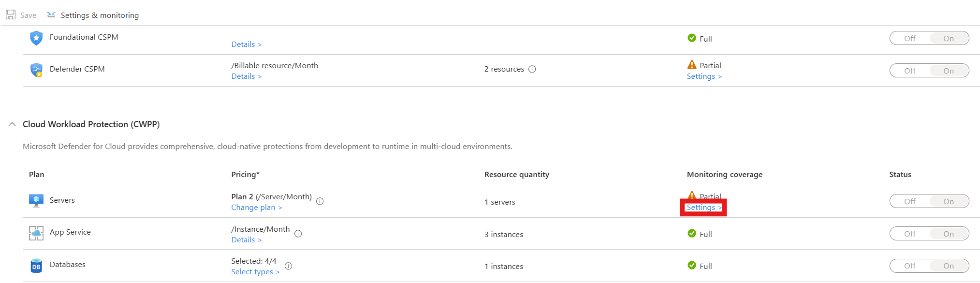Click the 'Plan 2 (/Server/Month)' pricing text
The width and height of the screenshot is (980, 283).
tap(271, 197)
